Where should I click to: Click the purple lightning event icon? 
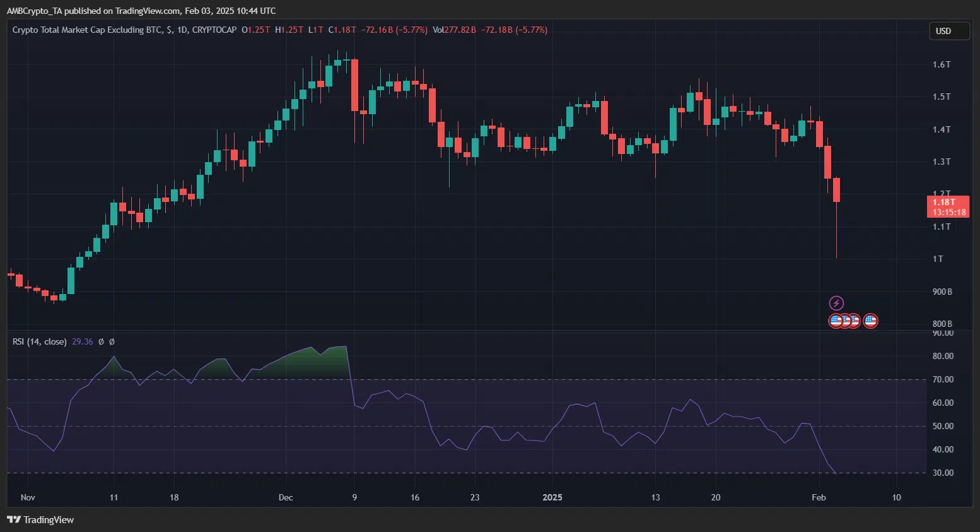[836, 303]
